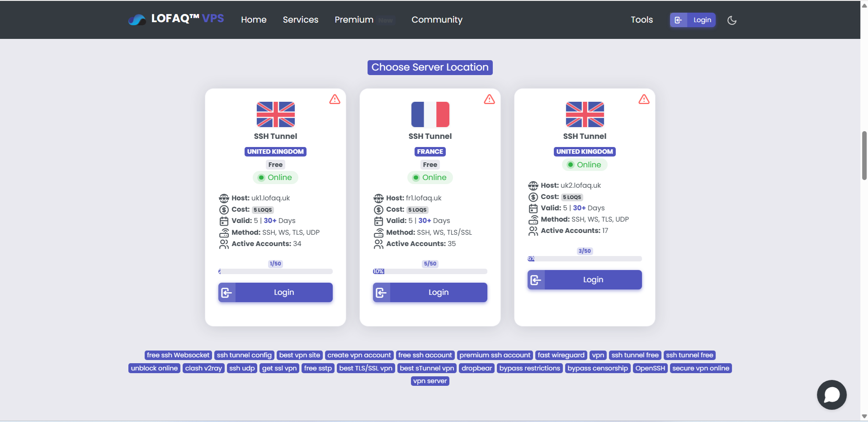Screen dimensions: 868x422
Task: Open the chat bubble widget
Action: click(831, 395)
